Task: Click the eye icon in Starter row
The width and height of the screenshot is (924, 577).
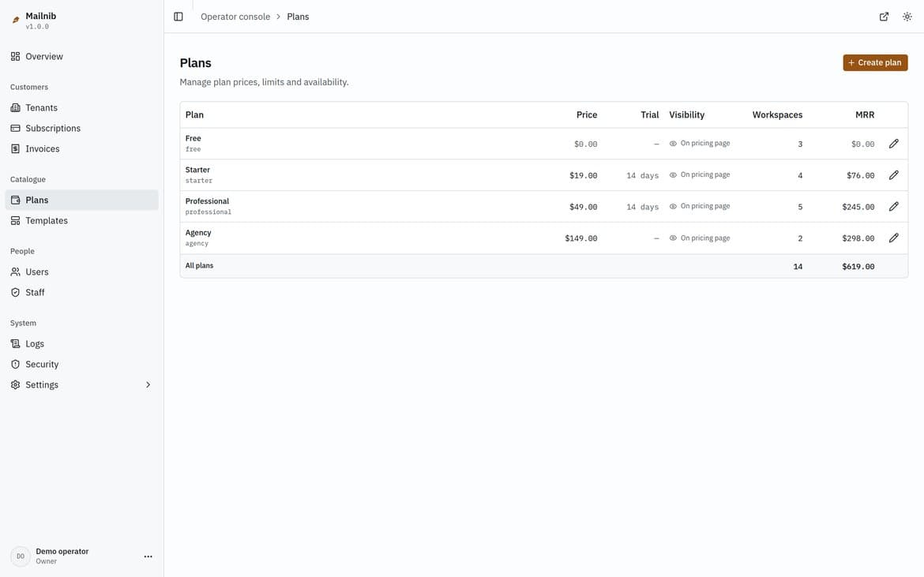Action: 673,175
